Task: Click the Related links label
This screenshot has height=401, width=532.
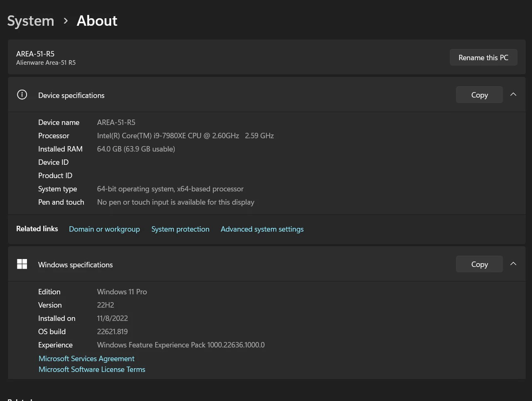Action: 37,229
